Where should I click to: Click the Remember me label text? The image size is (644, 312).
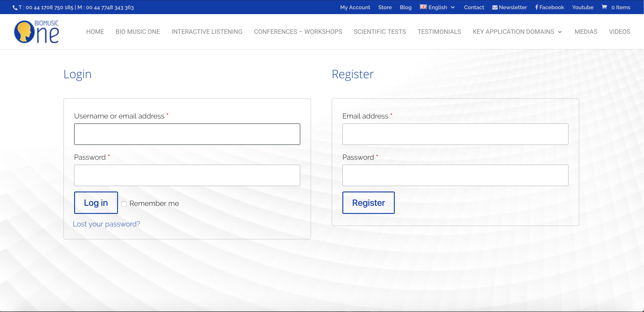pos(154,204)
